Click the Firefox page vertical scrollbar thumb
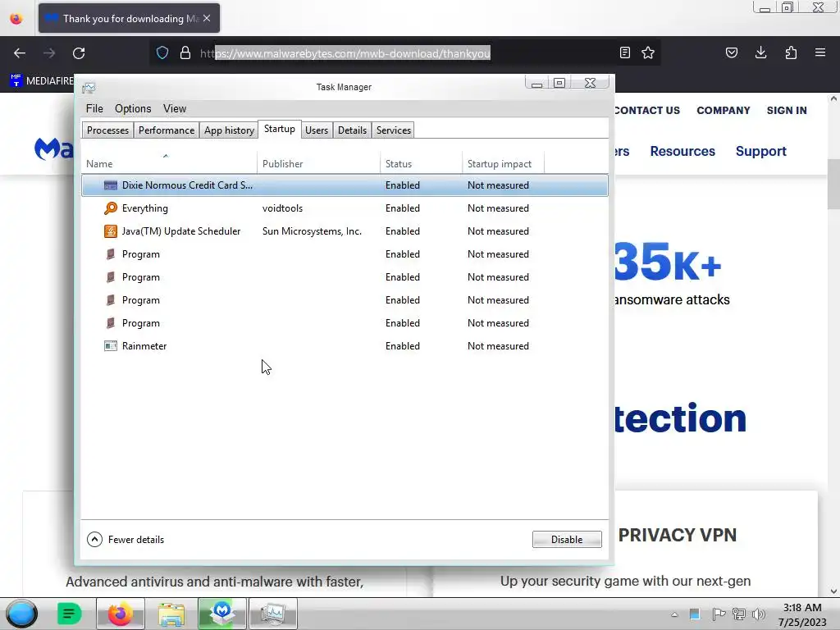 point(833,185)
